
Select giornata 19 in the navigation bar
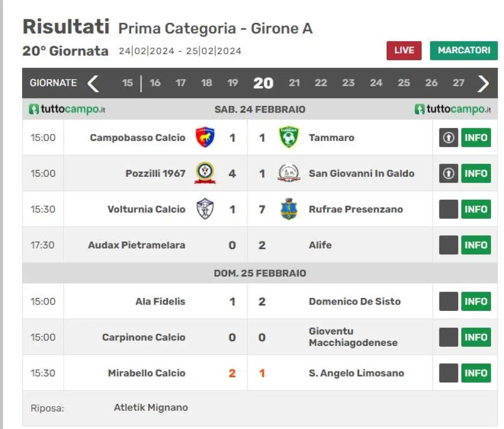tap(232, 83)
